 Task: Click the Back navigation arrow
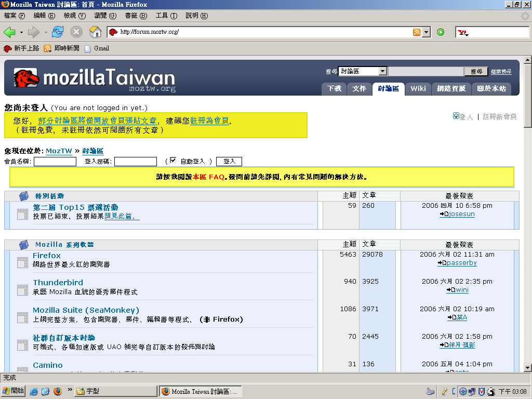[9, 32]
